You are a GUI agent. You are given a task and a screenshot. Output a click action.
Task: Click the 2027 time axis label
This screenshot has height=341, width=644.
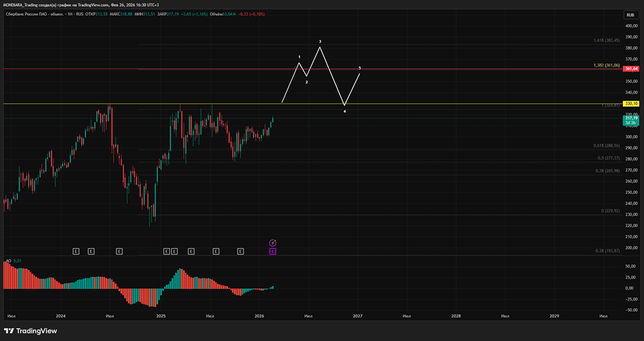tap(357, 317)
